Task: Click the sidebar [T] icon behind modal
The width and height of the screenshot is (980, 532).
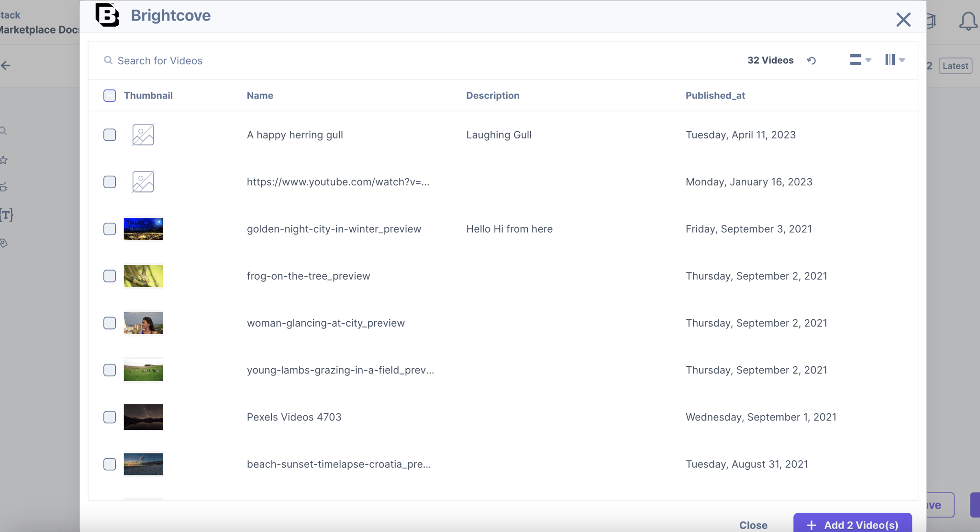Action: click(6, 215)
